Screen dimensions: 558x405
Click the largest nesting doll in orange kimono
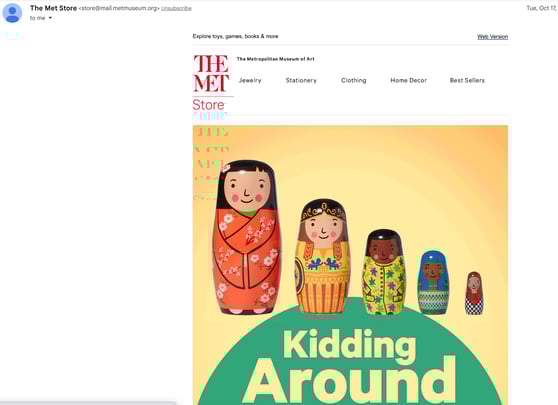[246, 237]
